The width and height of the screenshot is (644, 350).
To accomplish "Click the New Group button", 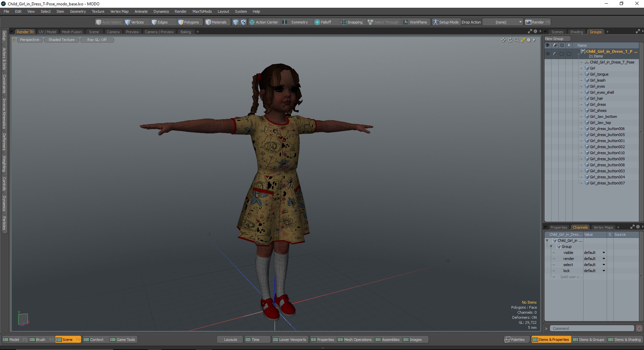I will point(557,39).
